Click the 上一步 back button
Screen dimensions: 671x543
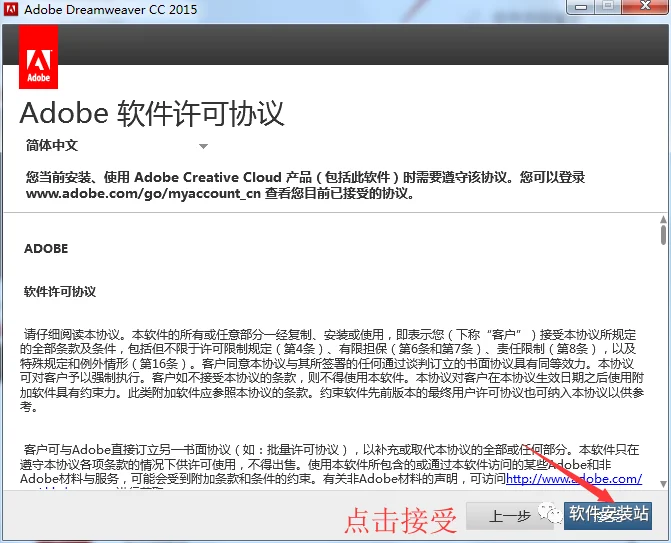[509, 516]
